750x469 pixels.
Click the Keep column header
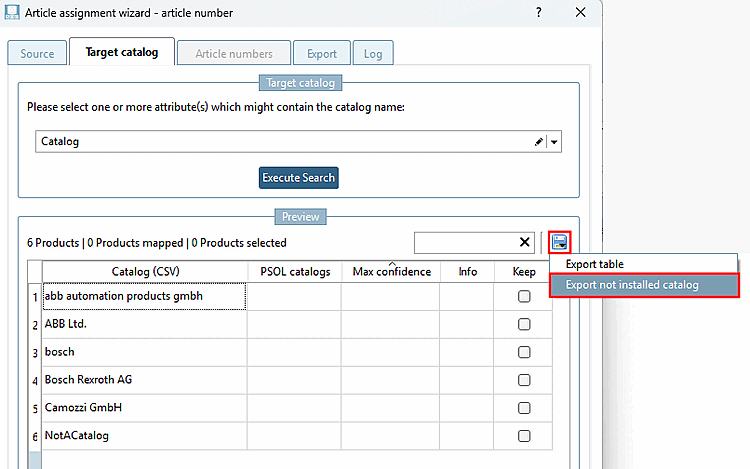(524, 272)
